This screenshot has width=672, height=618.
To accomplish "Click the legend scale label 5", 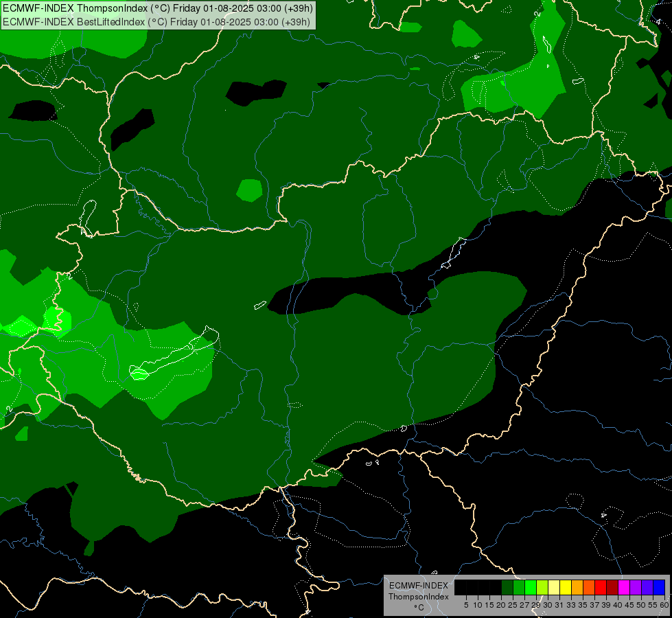I will click(466, 605).
